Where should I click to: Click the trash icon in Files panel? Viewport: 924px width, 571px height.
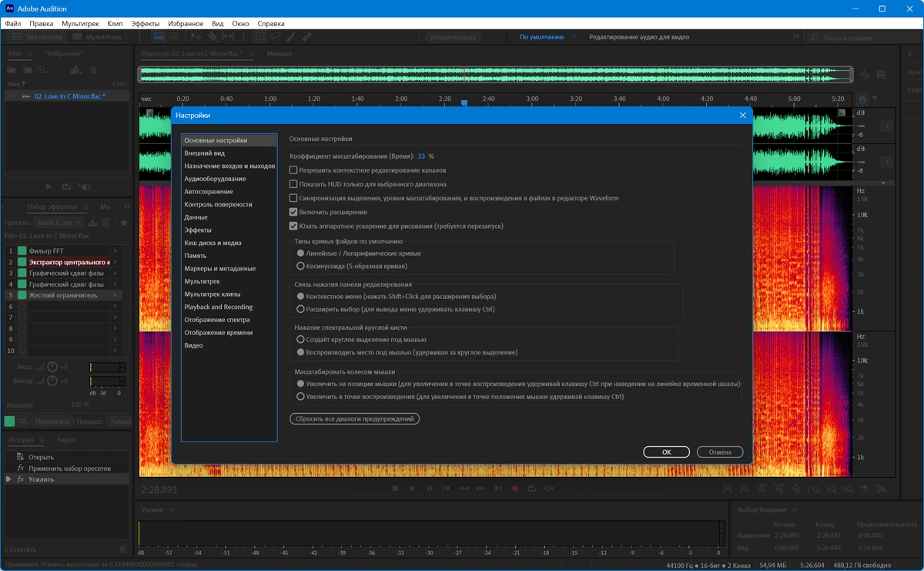click(x=93, y=70)
